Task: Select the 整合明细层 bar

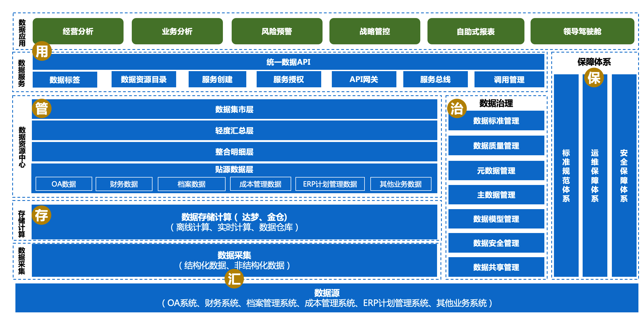Action: pyautogui.click(x=235, y=152)
